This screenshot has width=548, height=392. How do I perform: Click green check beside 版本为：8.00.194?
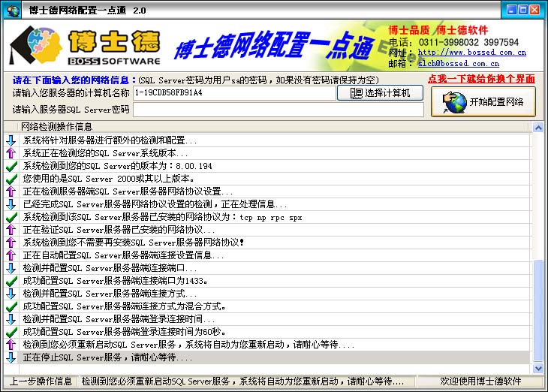pyautogui.click(x=11, y=166)
